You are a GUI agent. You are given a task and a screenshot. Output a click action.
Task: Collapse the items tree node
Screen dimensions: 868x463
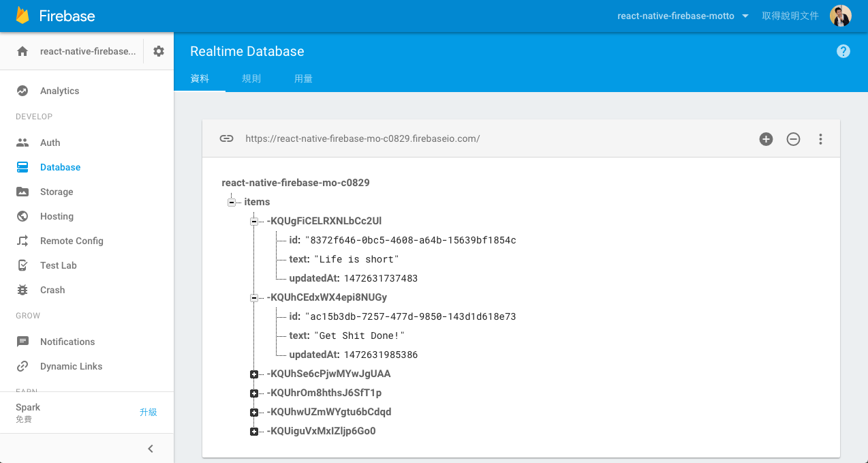pos(232,203)
